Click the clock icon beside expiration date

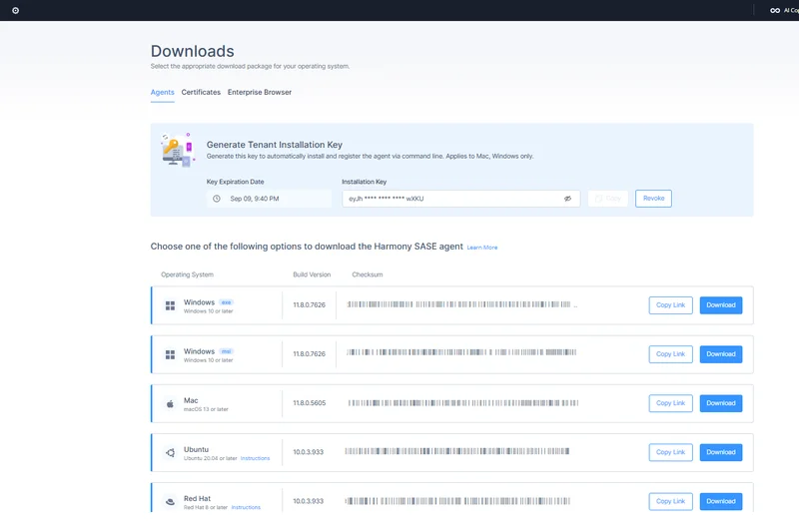[x=217, y=199]
